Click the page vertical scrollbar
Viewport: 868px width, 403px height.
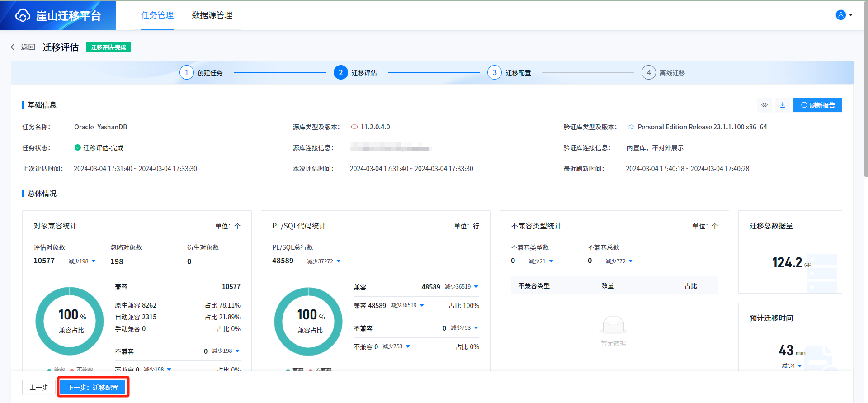click(866, 90)
